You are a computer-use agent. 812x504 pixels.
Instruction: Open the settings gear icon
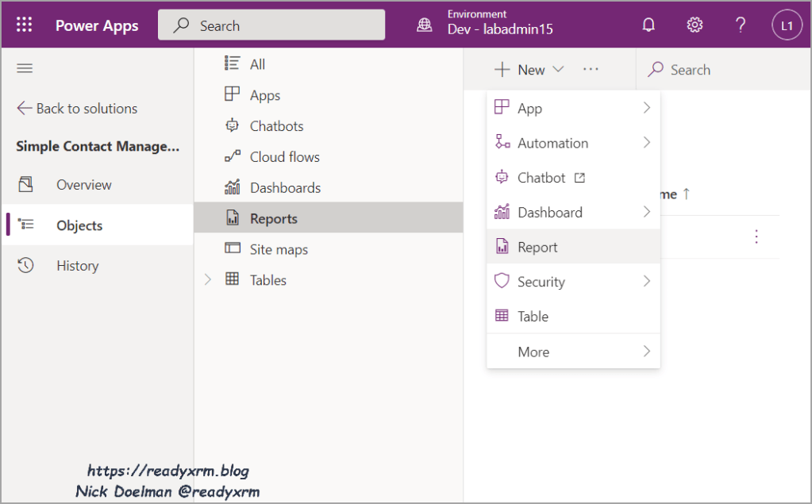pyautogui.click(x=695, y=25)
